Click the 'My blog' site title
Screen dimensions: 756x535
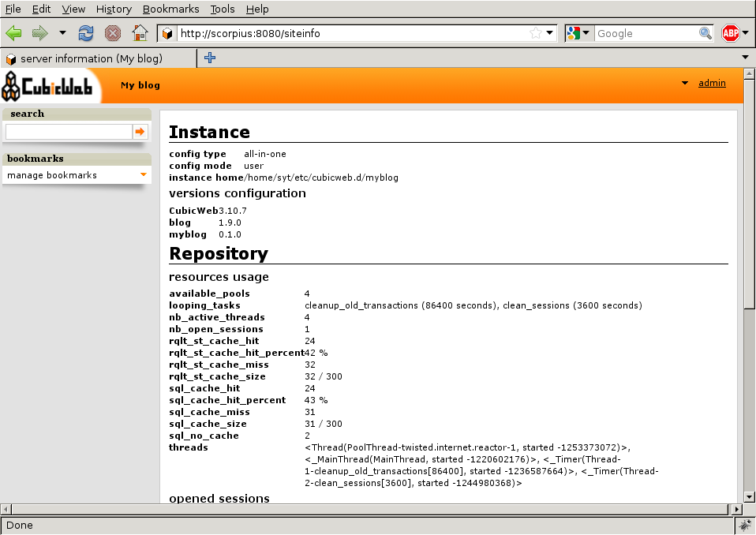[x=140, y=85]
